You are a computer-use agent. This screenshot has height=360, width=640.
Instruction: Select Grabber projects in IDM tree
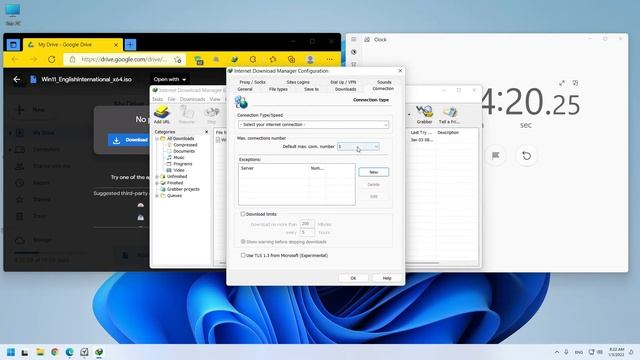[183, 189]
